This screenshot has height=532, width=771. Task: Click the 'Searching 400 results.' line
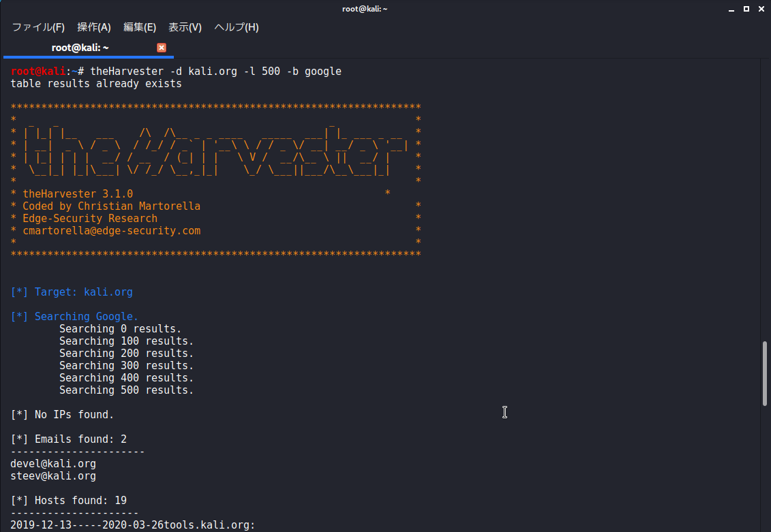click(x=126, y=378)
